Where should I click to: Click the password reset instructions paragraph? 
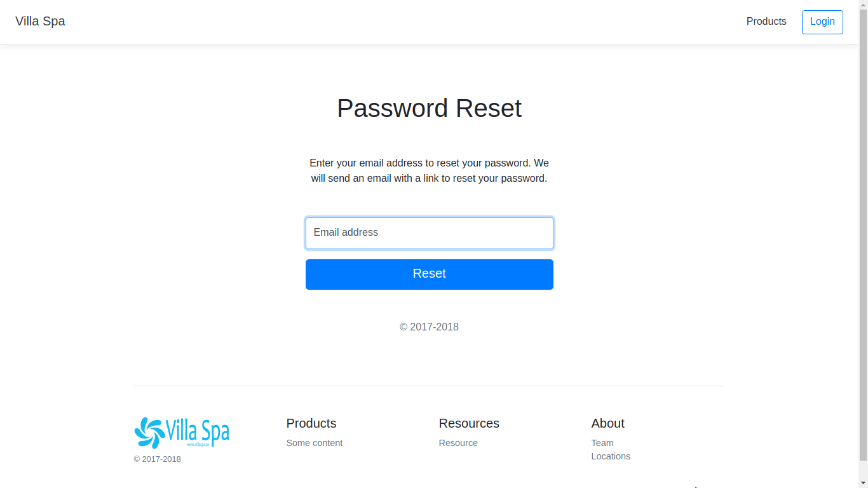[x=429, y=171]
